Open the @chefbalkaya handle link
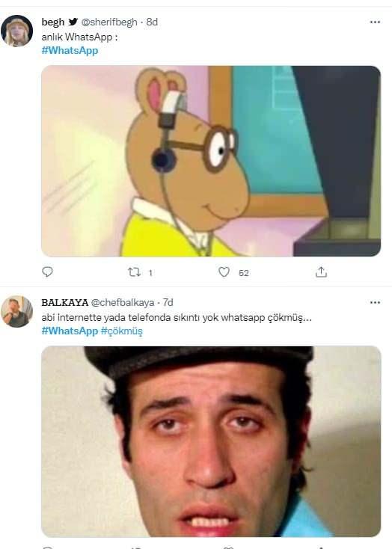392x549 pixels. pyautogui.click(x=123, y=302)
